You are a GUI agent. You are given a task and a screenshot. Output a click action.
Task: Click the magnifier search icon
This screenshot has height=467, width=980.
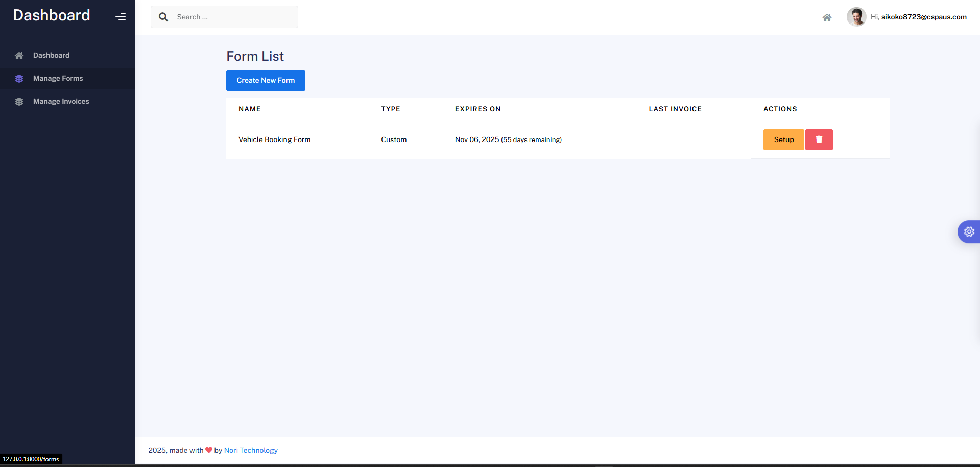(163, 17)
